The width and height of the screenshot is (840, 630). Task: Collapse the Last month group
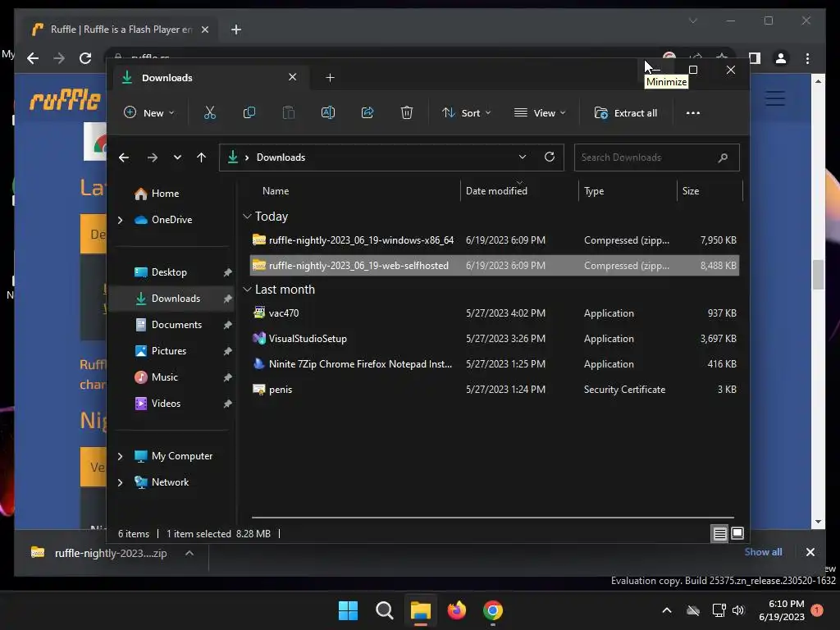point(247,290)
